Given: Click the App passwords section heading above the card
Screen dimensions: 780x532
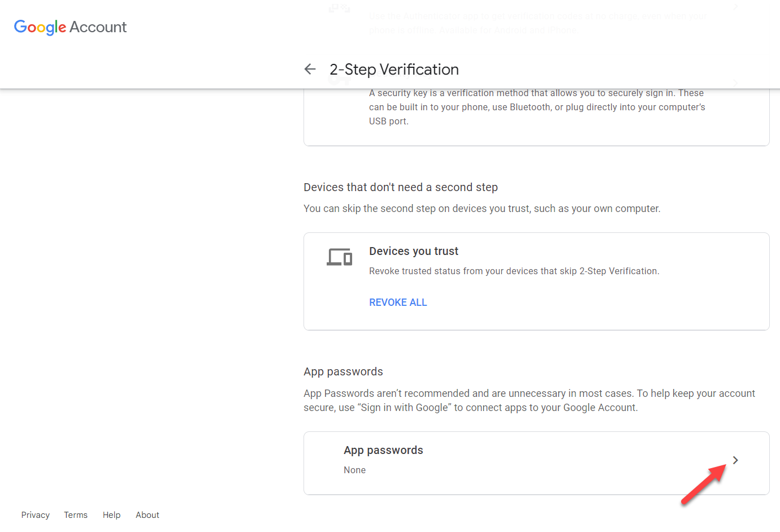Looking at the screenshot, I should coord(343,371).
